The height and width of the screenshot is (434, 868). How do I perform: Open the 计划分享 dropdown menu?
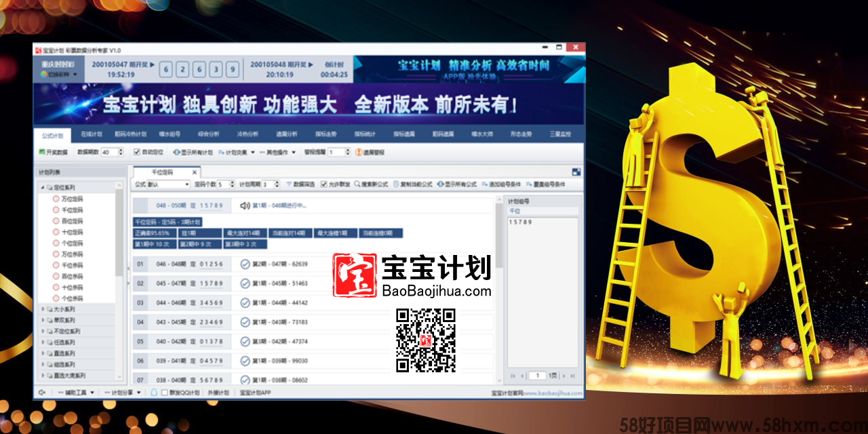tap(124, 392)
